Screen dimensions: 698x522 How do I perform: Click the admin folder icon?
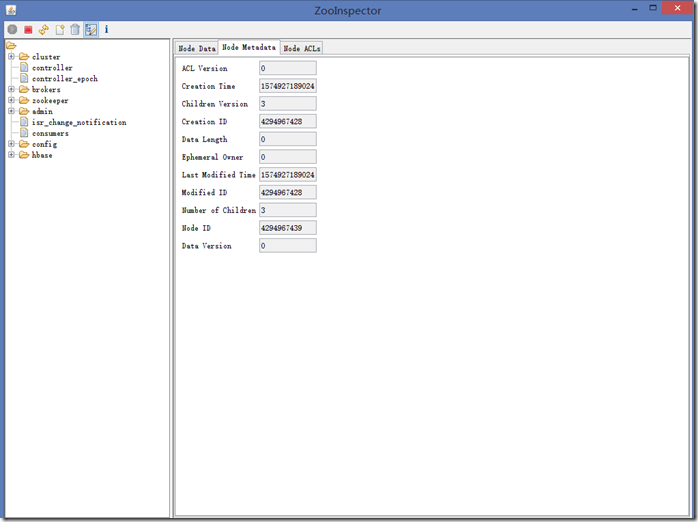pyautogui.click(x=24, y=111)
